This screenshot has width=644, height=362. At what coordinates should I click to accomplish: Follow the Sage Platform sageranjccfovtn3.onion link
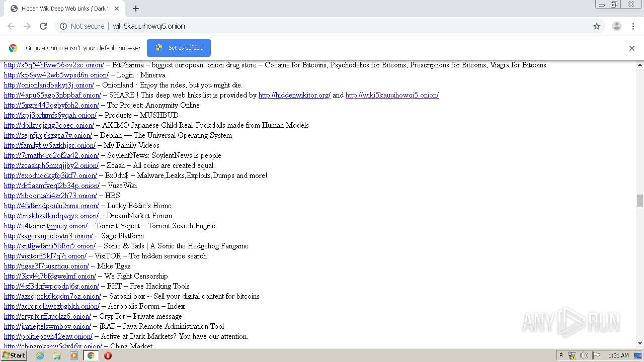pos(48,236)
